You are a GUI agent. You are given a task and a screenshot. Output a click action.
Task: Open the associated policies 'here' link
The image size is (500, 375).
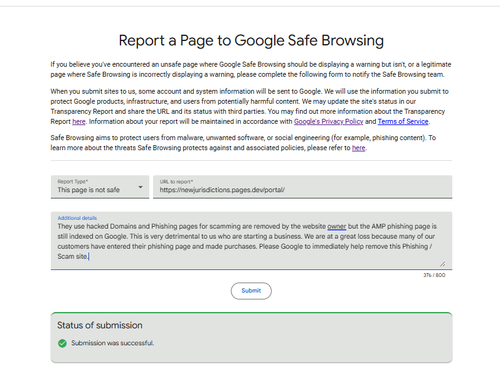[359, 148]
